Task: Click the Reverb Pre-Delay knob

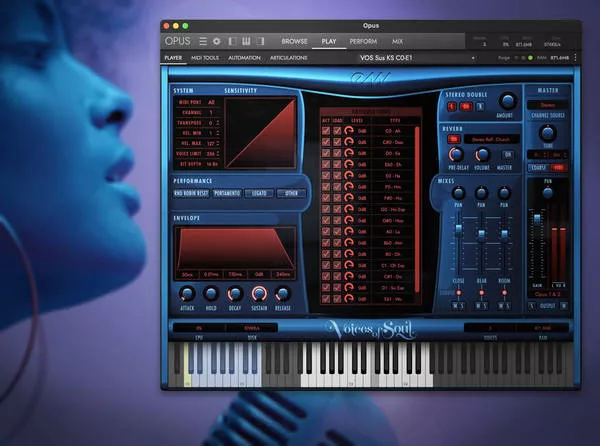Action: pos(456,155)
